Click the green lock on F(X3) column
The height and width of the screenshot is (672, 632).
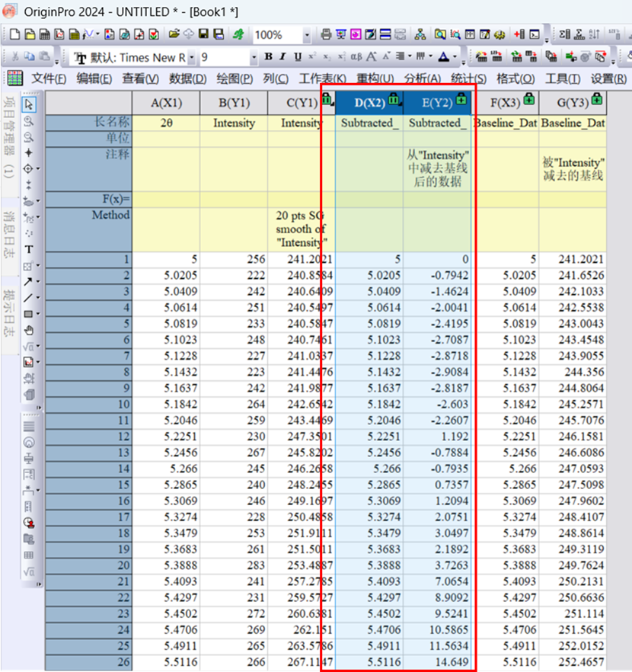click(x=528, y=99)
